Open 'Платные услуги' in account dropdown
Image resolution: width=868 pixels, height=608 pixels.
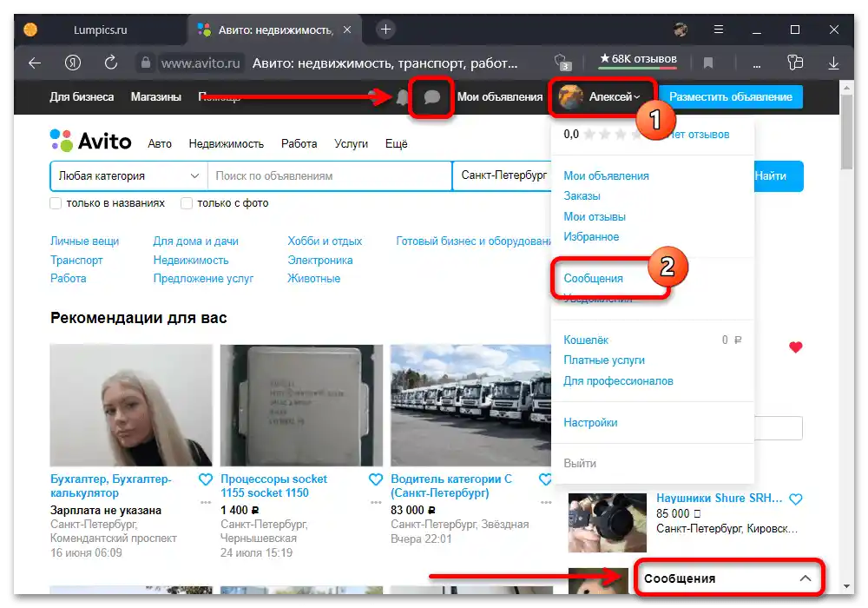(x=604, y=360)
